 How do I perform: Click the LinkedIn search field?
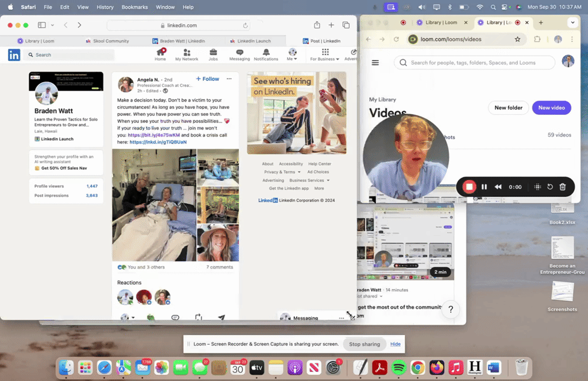coord(70,55)
